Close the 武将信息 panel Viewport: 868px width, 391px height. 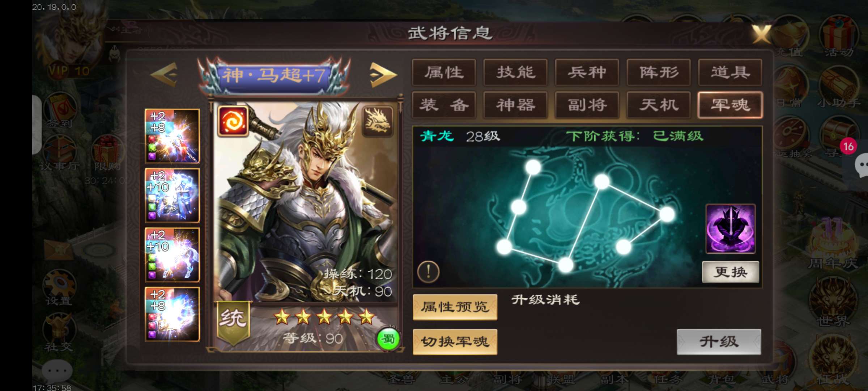(762, 34)
